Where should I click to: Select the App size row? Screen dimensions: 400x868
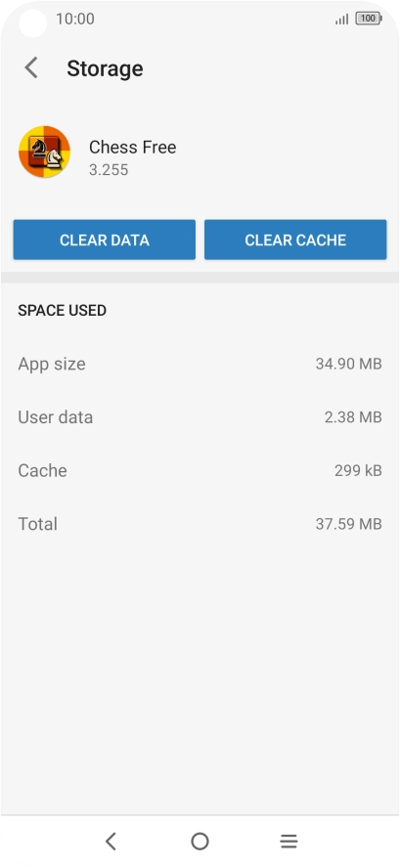pyautogui.click(x=200, y=364)
